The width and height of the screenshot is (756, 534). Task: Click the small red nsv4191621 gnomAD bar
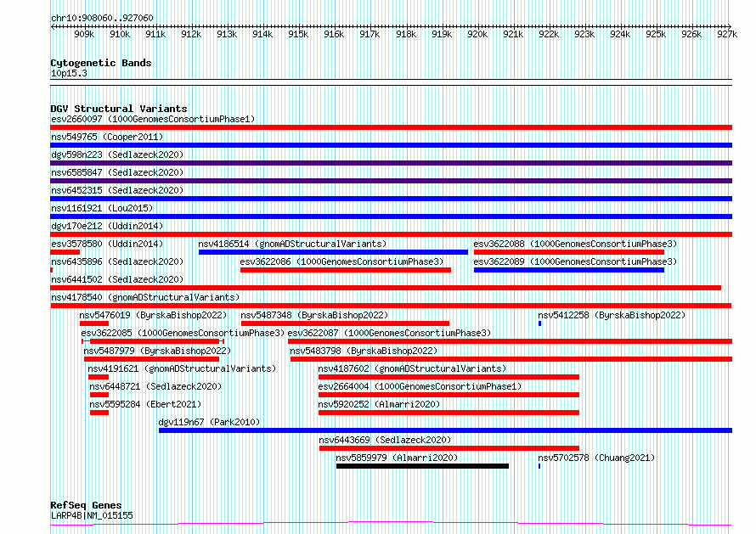[99, 377]
